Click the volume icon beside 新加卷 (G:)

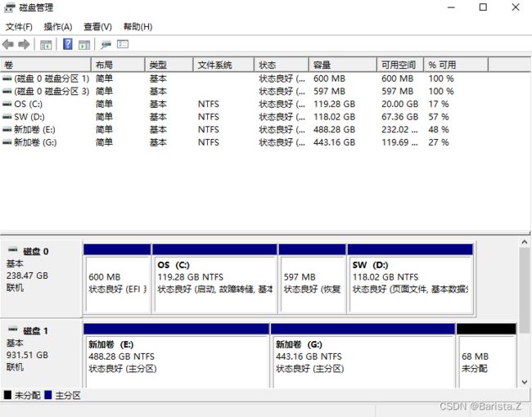tap(7, 142)
